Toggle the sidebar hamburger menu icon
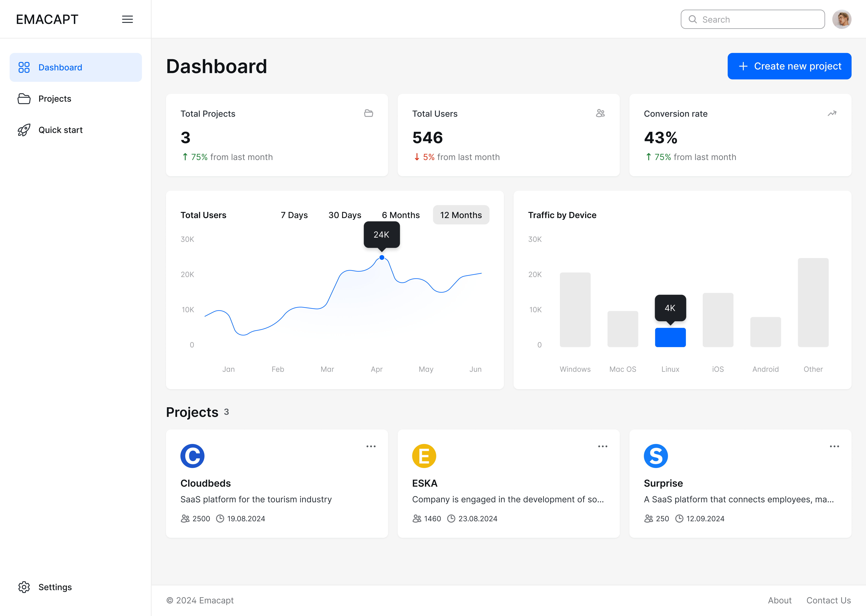The width and height of the screenshot is (866, 616). tap(127, 19)
